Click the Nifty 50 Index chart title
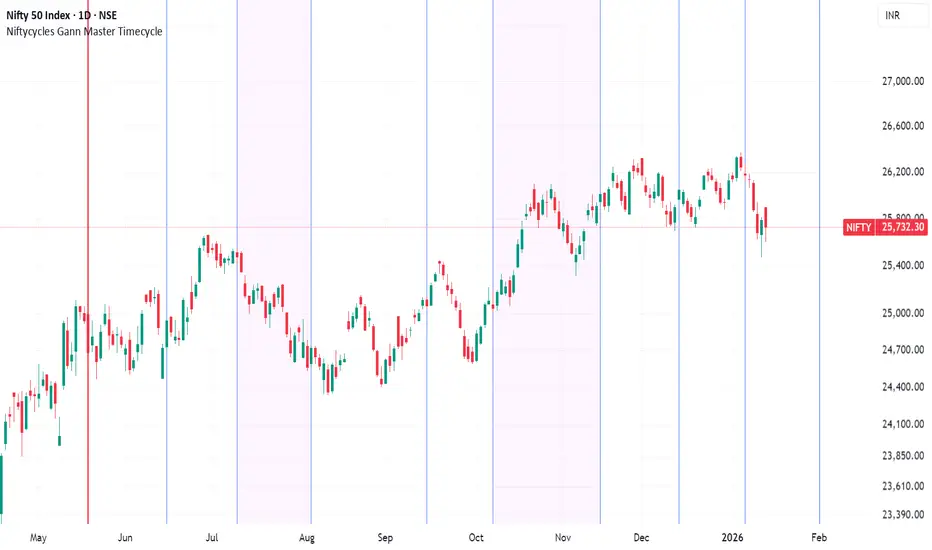932x550 pixels. click(61, 15)
